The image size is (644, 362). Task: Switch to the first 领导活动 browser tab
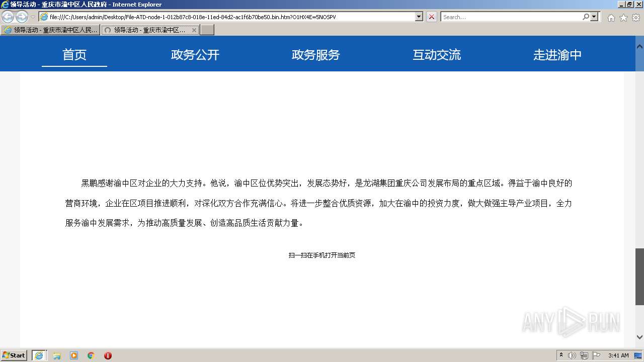[x=50, y=30]
